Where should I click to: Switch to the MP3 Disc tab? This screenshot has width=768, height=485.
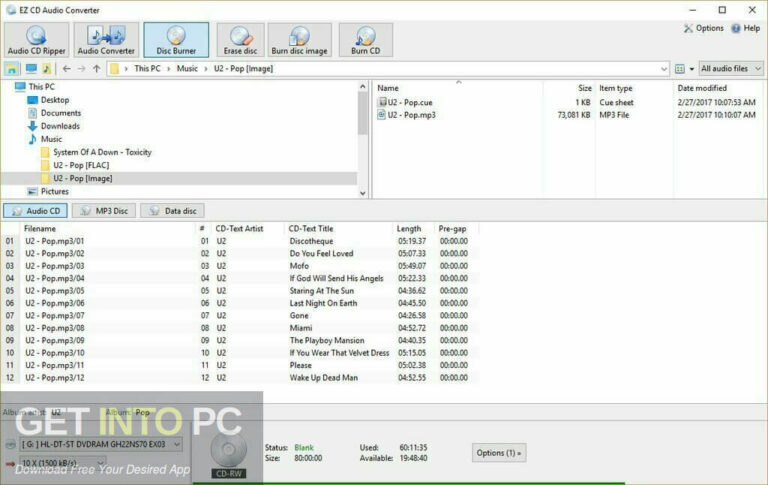pos(104,211)
